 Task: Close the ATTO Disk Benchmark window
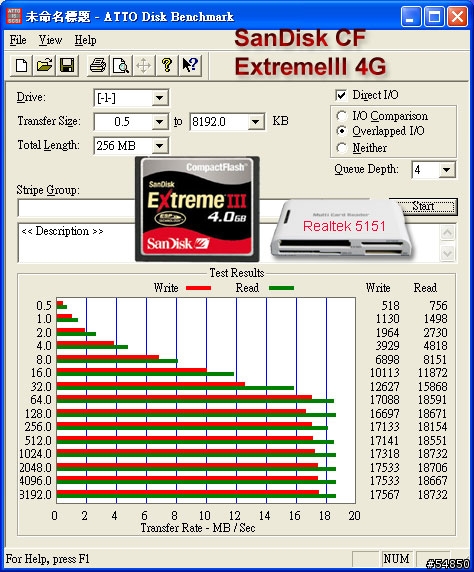[x=458, y=16]
